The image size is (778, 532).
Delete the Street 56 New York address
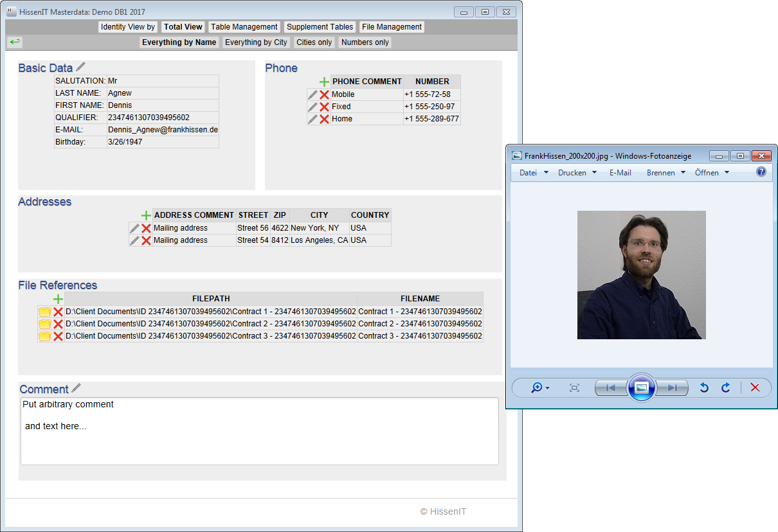[x=146, y=228]
